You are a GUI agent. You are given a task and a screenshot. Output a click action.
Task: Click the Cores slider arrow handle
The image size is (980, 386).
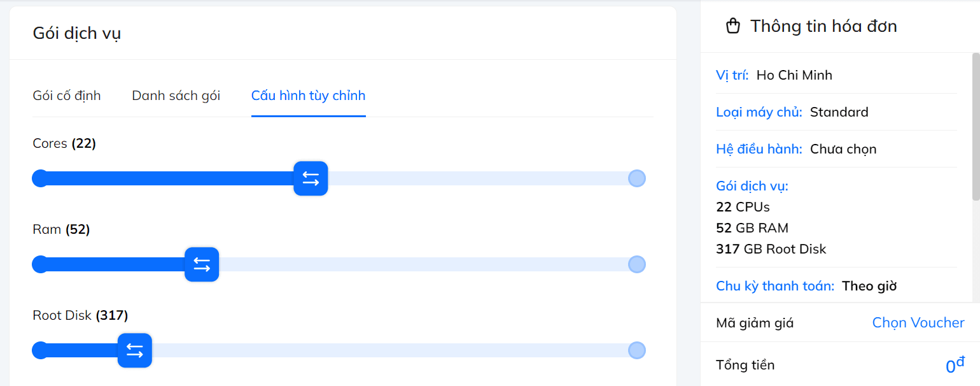pyautogui.click(x=311, y=178)
